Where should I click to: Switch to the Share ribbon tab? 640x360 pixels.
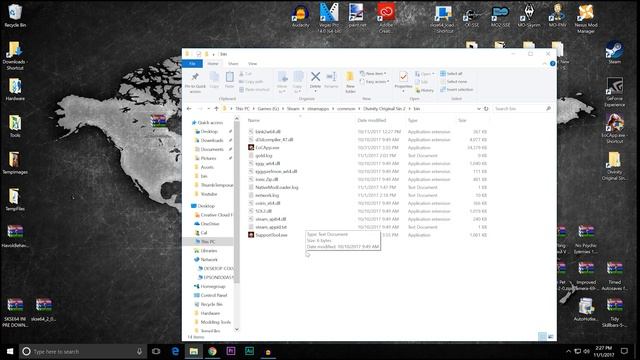[x=233, y=64]
